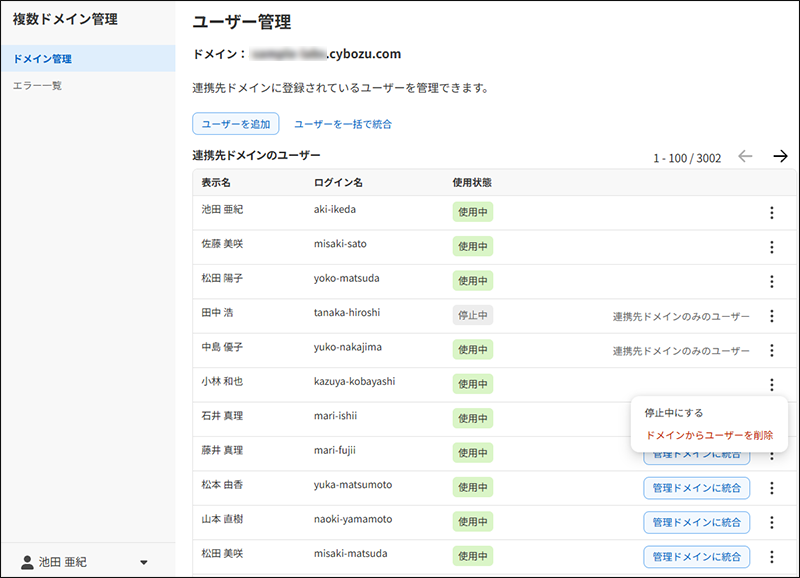Click the login name kazuya-kobayashi
The height and width of the screenshot is (578, 800).
pos(354,381)
